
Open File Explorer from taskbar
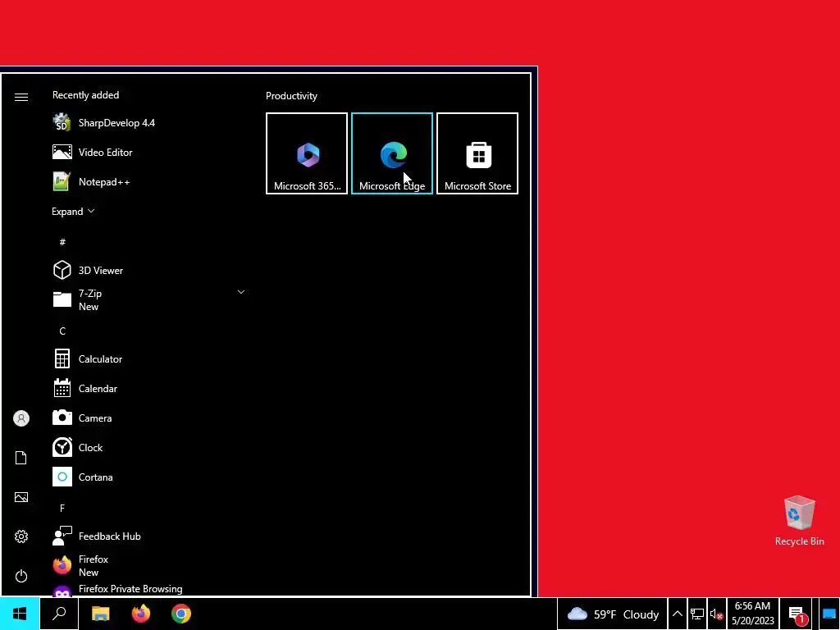(100, 614)
